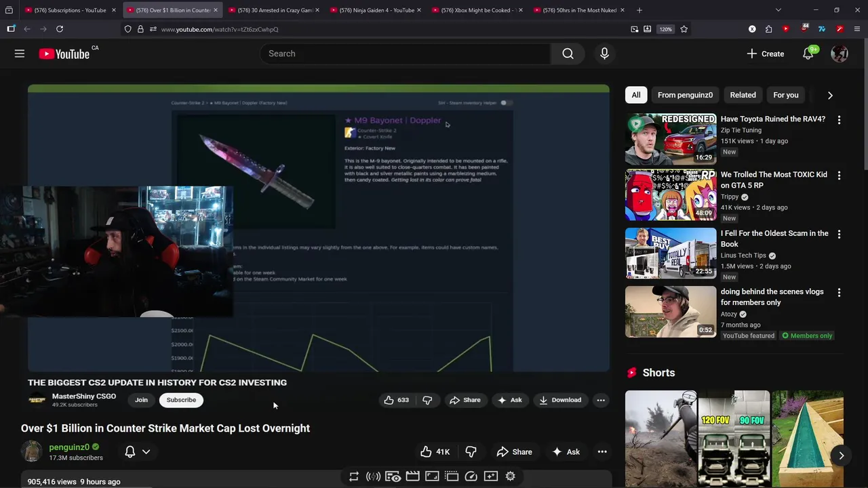The width and height of the screenshot is (868, 488).
Task: Open the Firefox application menu
Action: (x=857, y=29)
